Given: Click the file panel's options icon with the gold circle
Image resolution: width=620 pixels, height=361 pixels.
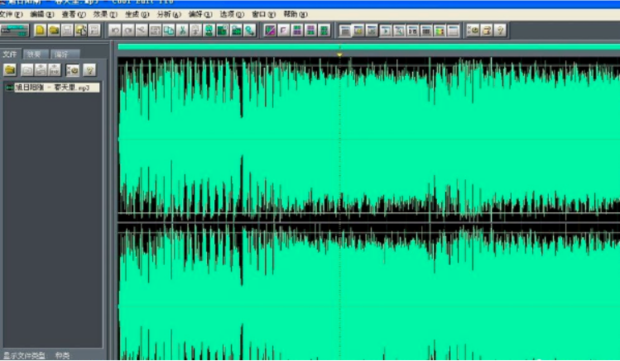Looking at the screenshot, I should (x=72, y=70).
